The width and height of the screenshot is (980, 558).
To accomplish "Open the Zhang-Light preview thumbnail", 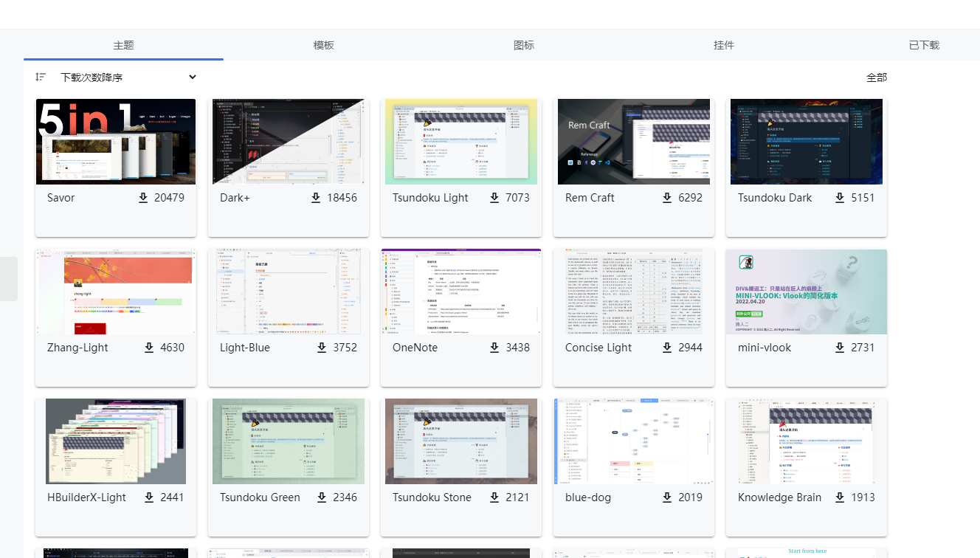I will 116,292.
